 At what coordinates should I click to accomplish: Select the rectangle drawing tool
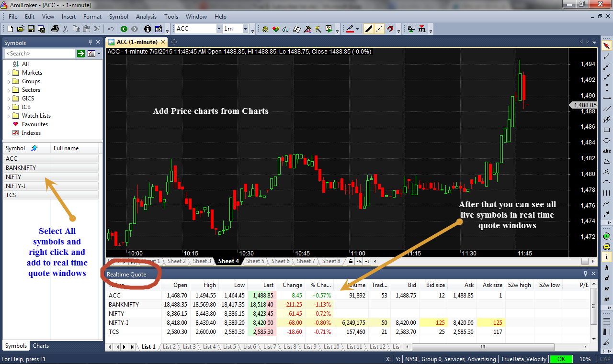click(x=607, y=129)
